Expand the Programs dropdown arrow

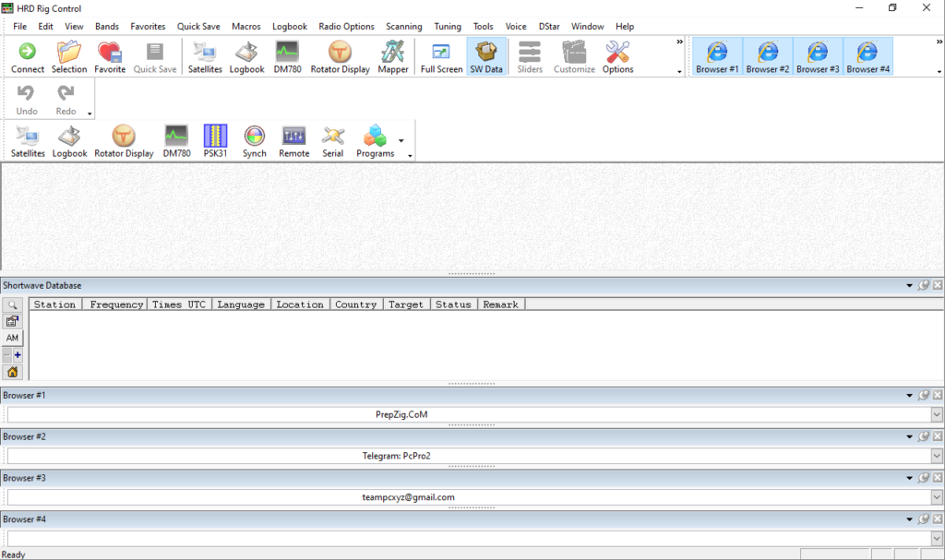(x=401, y=141)
